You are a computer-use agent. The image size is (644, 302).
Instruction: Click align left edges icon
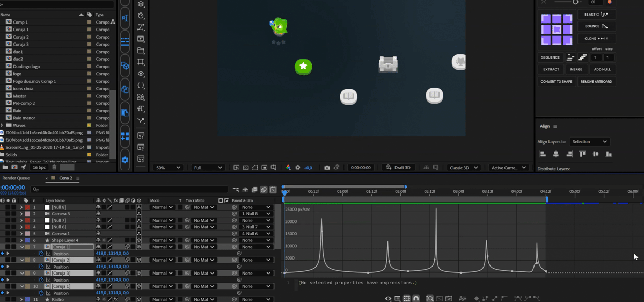543,154
